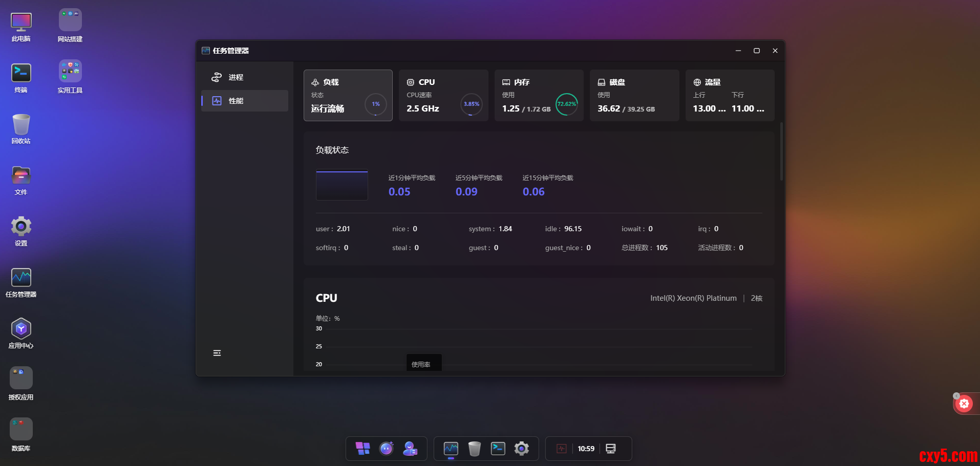Open the 回收站 recycle bin desktop icon
The image size is (980, 466).
pyautogui.click(x=21, y=129)
